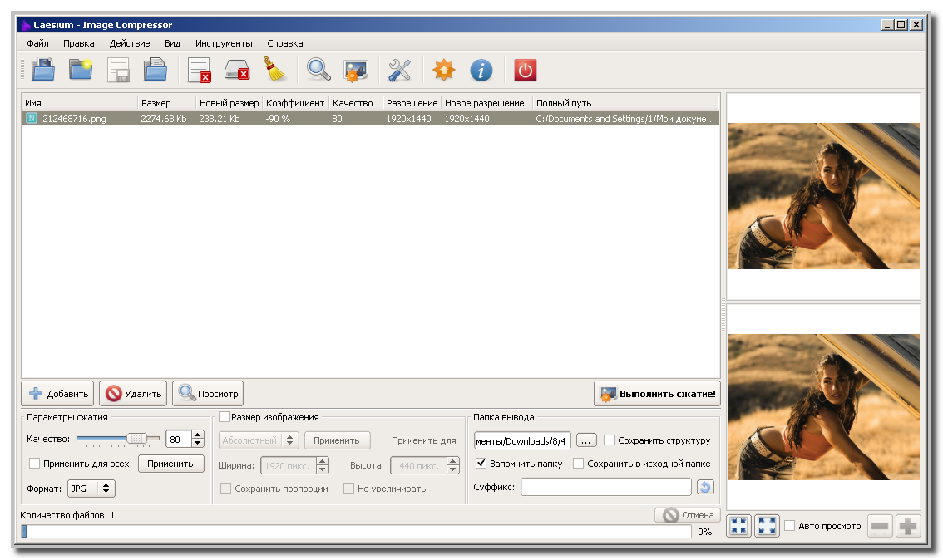Open the Действие menu

point(129,43)
